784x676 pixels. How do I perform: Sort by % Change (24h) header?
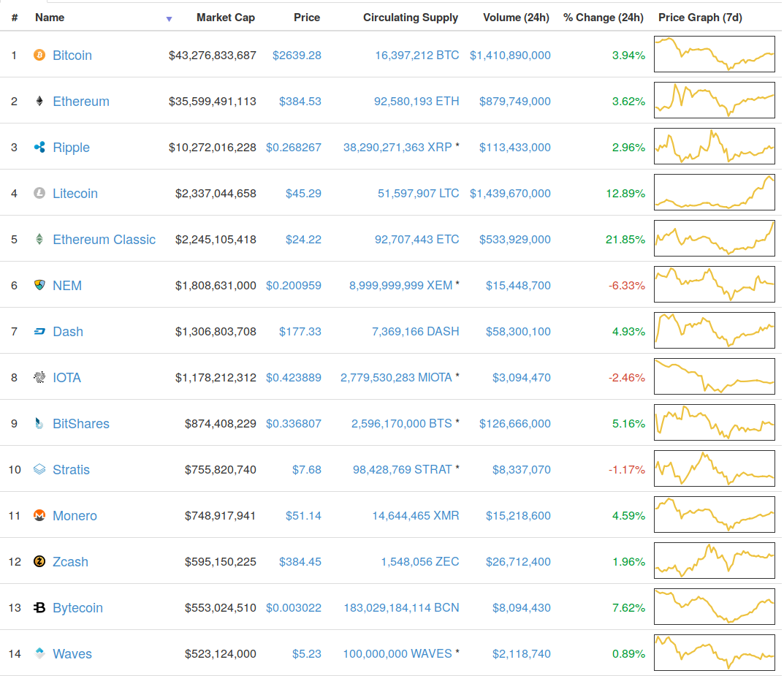point(603,18)
